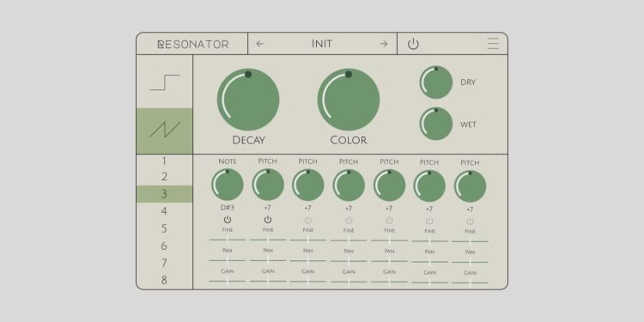
Task: Click the last Pitch knob on the right
Action: coord(470,186)
